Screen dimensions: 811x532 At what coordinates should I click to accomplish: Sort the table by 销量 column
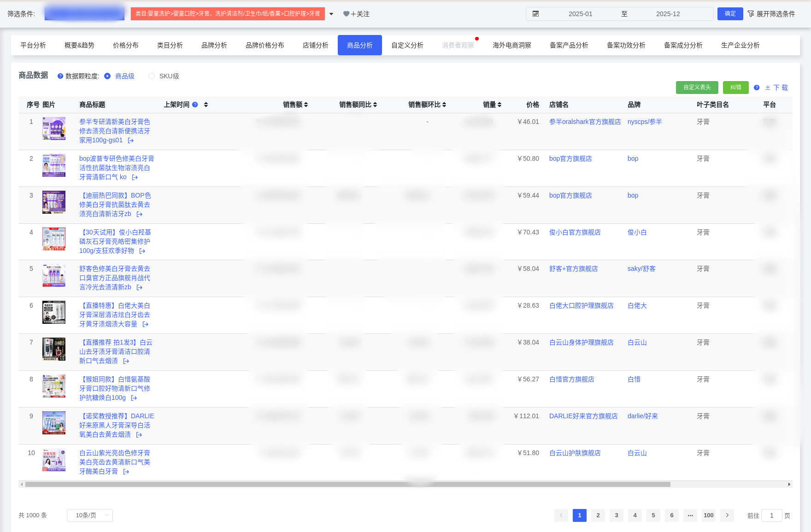pyautogui.click(x=500, y=105)
